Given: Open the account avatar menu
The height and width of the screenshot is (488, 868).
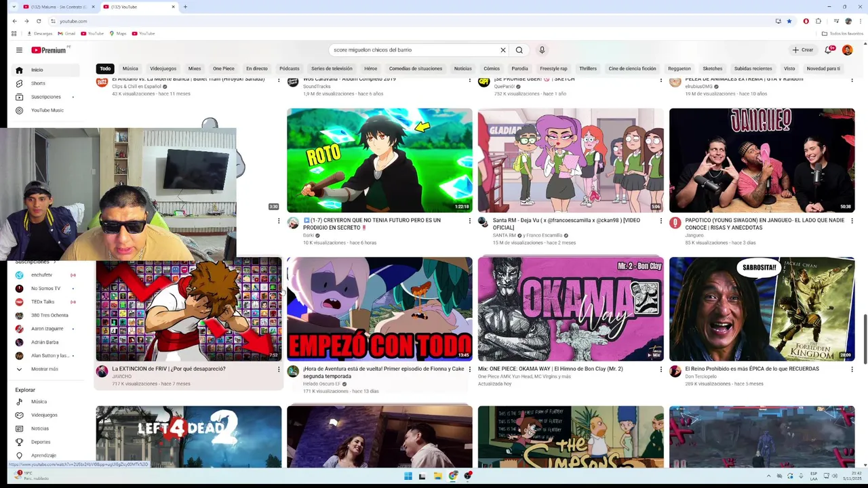Looking at the screenshot, I should (847, 50).
